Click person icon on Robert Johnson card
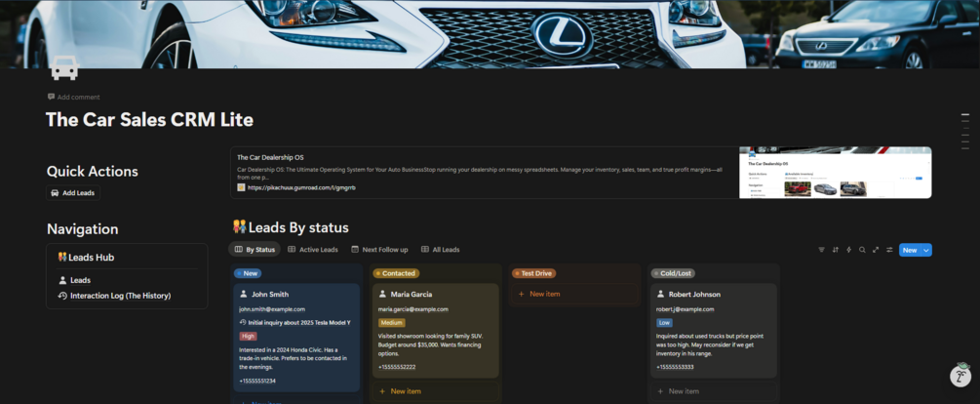The width and height of the screenshot is (980, 404). pos(660,294)
